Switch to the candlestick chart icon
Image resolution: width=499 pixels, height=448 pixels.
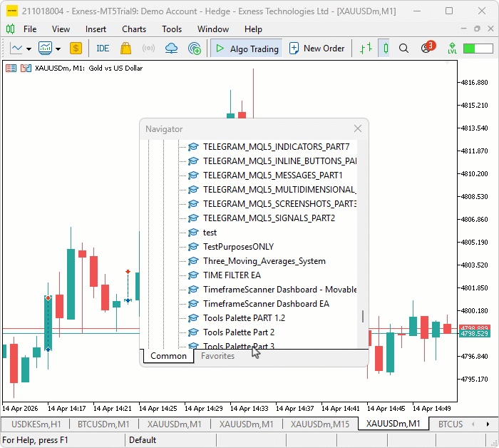(x=386, y=49)
